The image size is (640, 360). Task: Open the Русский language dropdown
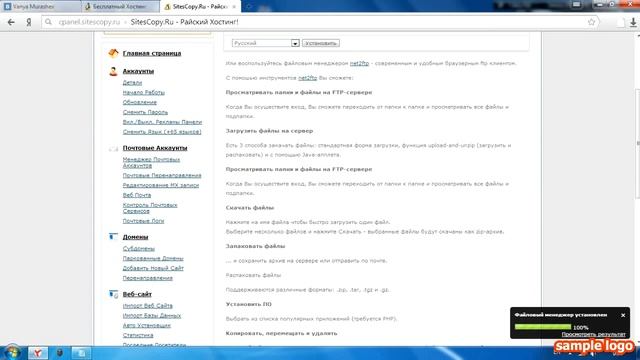(266, 43)
